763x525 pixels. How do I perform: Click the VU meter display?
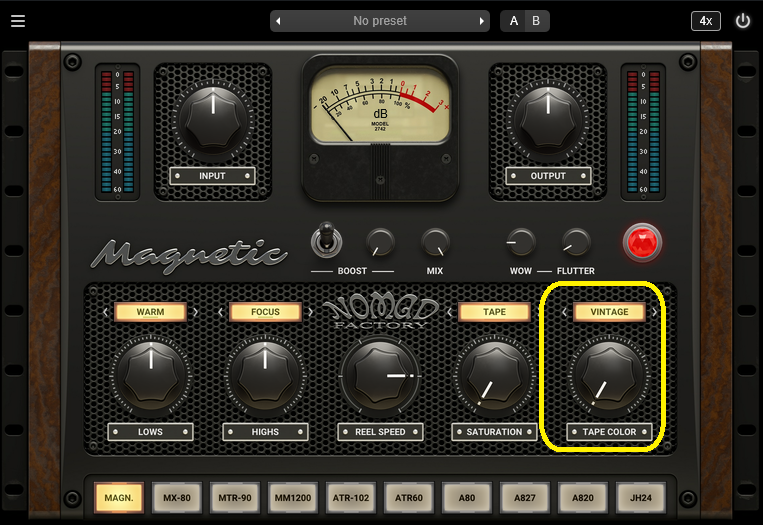click(x=380, y=106)
